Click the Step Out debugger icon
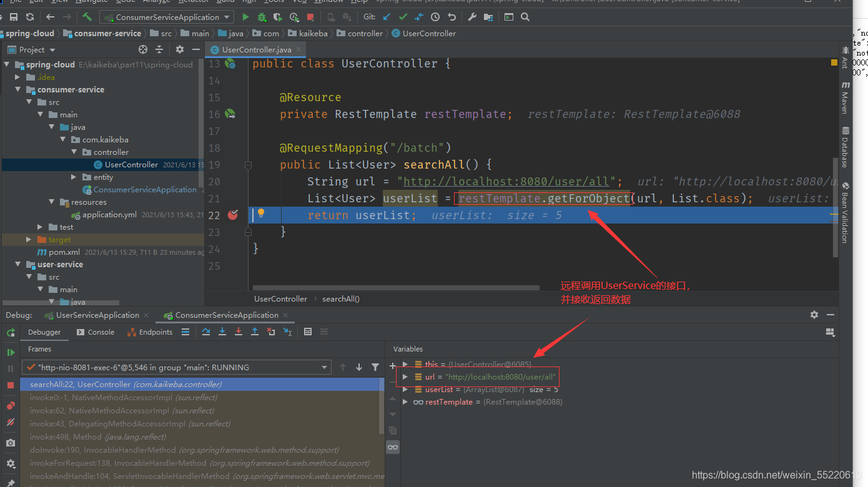This screenshot has width=868, height=487. 255,332
